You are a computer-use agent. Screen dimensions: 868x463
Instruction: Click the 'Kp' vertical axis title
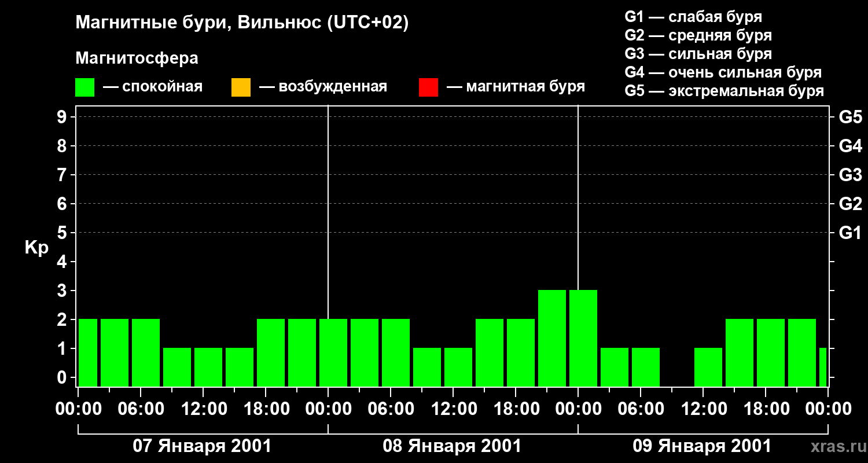36,248
